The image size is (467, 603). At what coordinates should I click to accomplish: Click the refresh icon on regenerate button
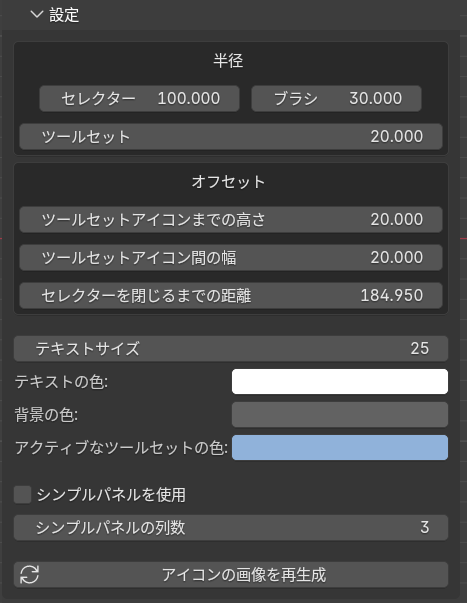pos(29,575)
